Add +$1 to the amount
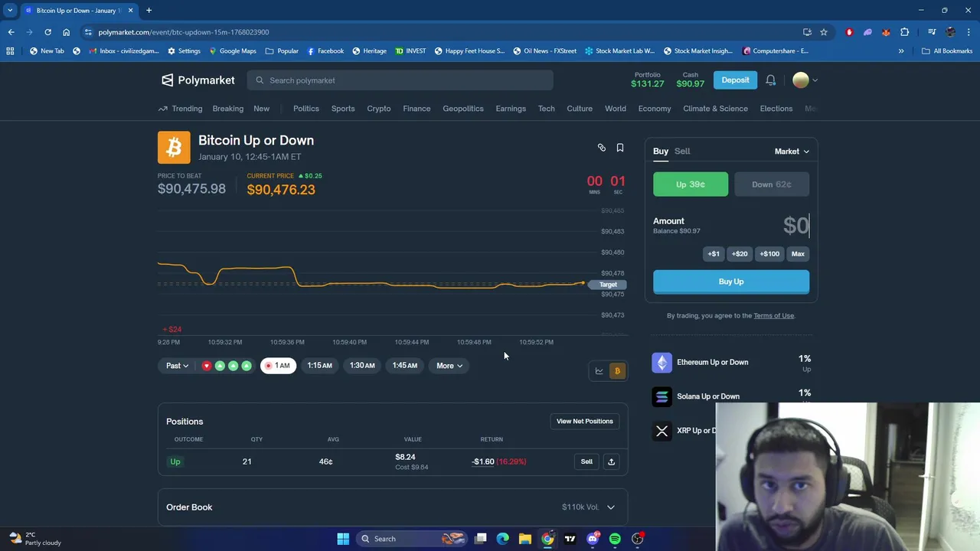Image resolution: width=980 pixels, height=551 pixels. (x=714, y=254)
